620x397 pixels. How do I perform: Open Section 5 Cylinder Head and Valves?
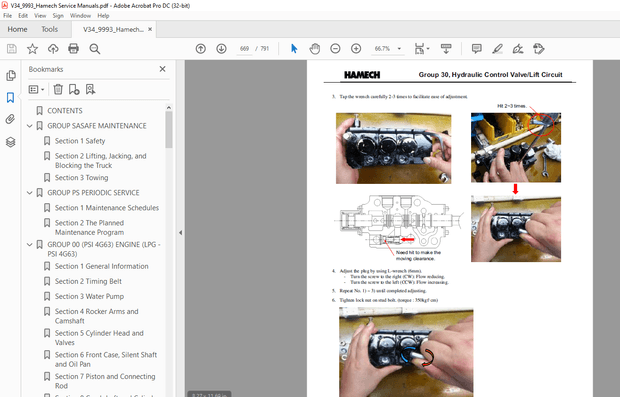(x=99, y=338)
